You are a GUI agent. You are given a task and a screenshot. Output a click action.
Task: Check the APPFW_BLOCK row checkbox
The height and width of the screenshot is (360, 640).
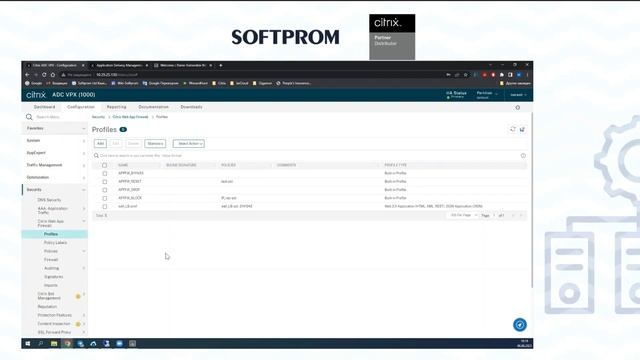point(104,198)
